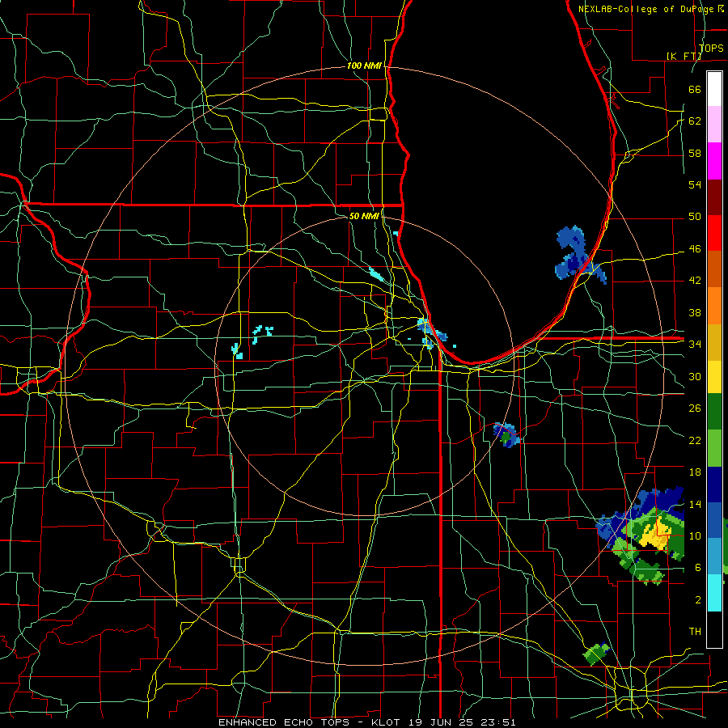This screenshot has width=728, height=728.
Task: Select the gold legend swatch
Action: click(x=714, y=342)
